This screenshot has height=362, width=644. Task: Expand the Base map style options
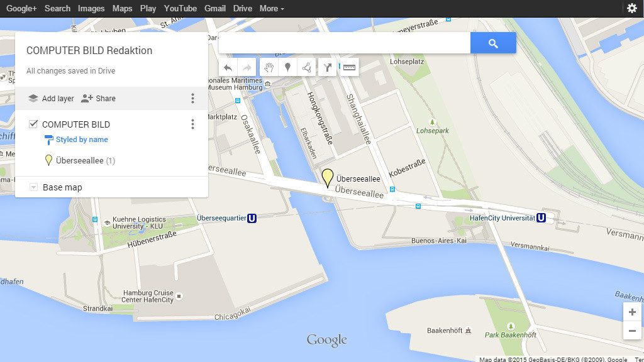point(33,187)
